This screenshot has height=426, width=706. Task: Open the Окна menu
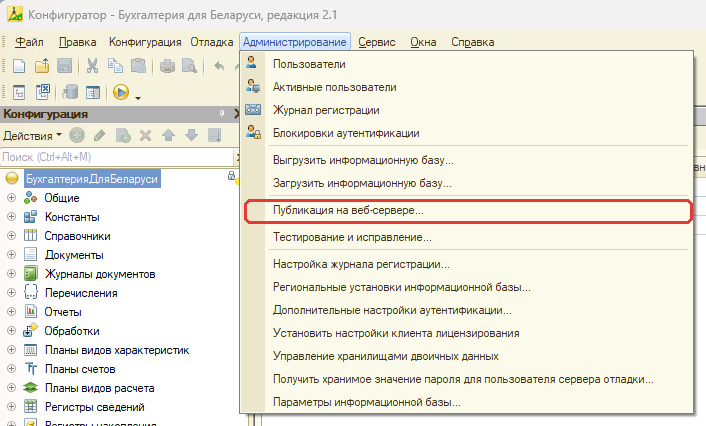point(423,42)
